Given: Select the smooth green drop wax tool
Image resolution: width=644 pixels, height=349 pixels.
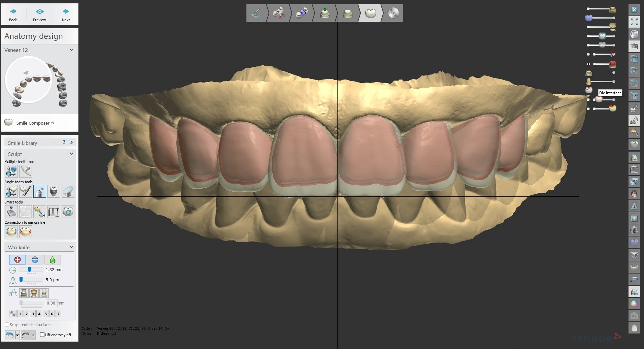Looking at the screenshot, I should coord(53,259).
